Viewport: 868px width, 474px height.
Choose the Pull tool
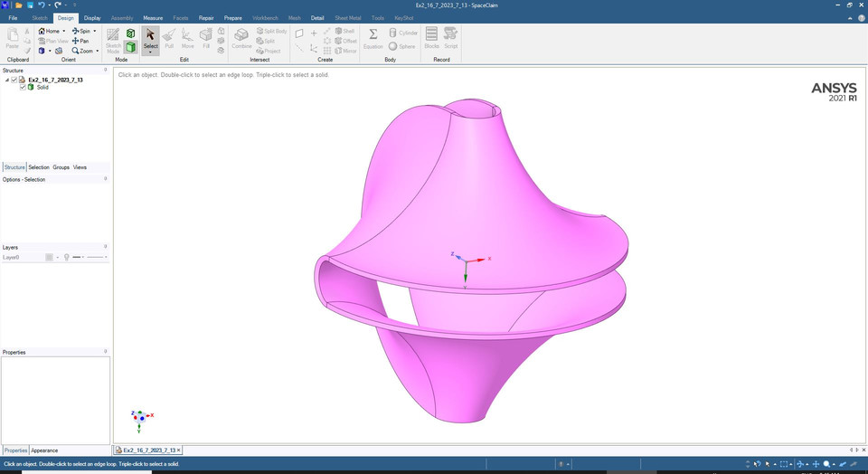[169, 39]
